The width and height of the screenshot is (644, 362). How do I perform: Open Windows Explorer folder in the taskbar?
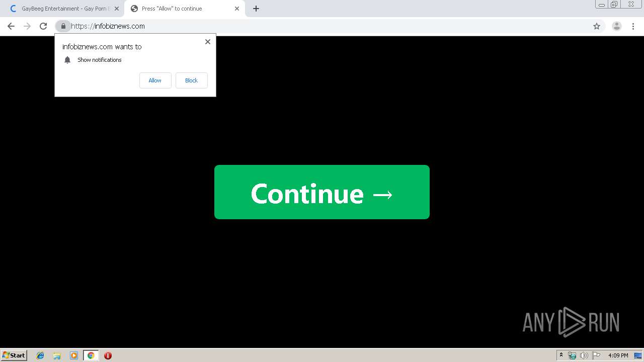pyautogui.click(x=57, y=355)
